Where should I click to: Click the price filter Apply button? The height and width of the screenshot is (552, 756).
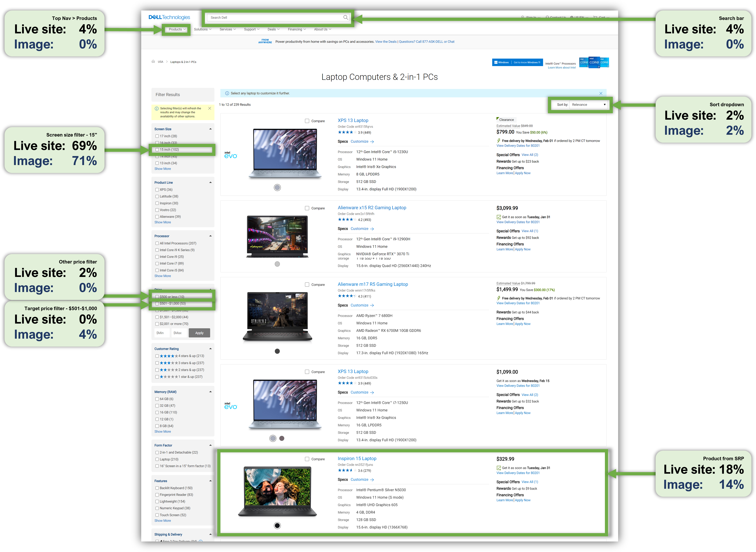199,333
